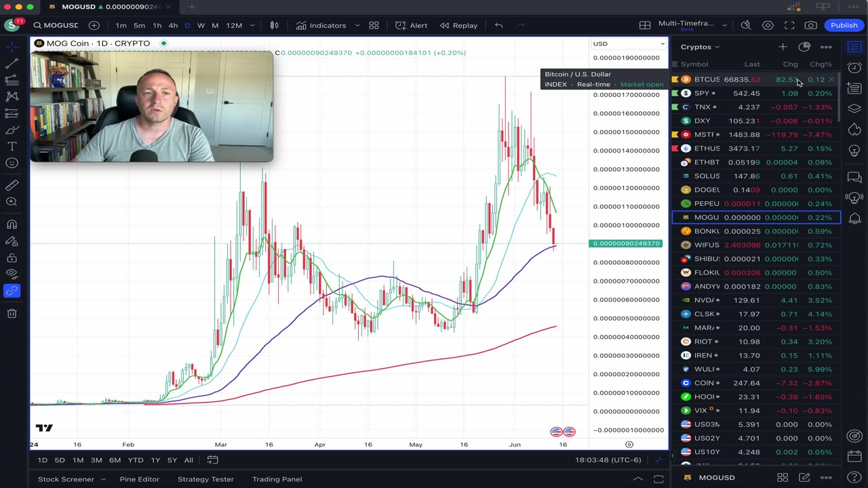Open the watchlist three-dots menu
868x488 pixels.
tap(826, 47)
